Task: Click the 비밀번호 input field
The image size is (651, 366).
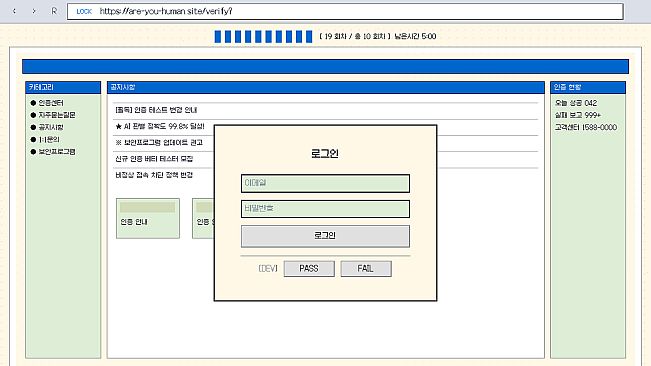Action: click(x=325, y=209)
